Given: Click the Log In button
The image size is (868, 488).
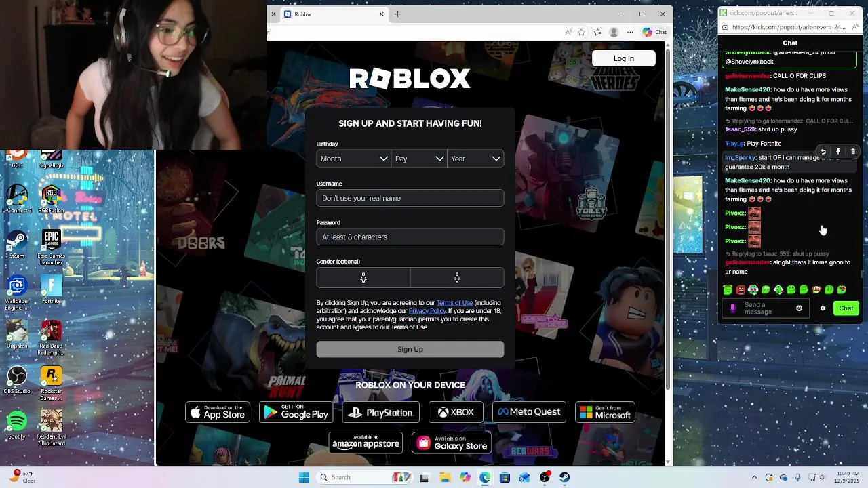Looking at the screenshot, I should click(624, 58).
